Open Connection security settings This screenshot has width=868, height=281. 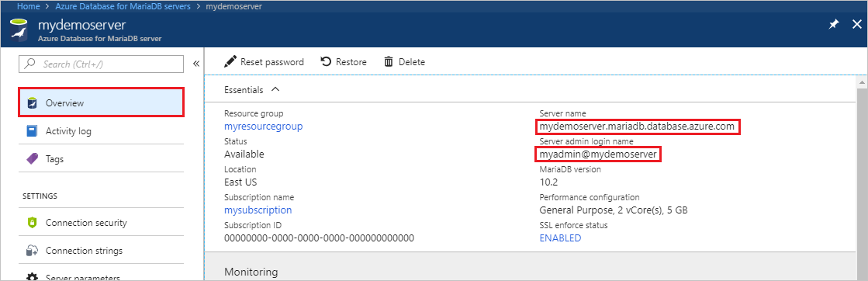[x=102, y=223]
